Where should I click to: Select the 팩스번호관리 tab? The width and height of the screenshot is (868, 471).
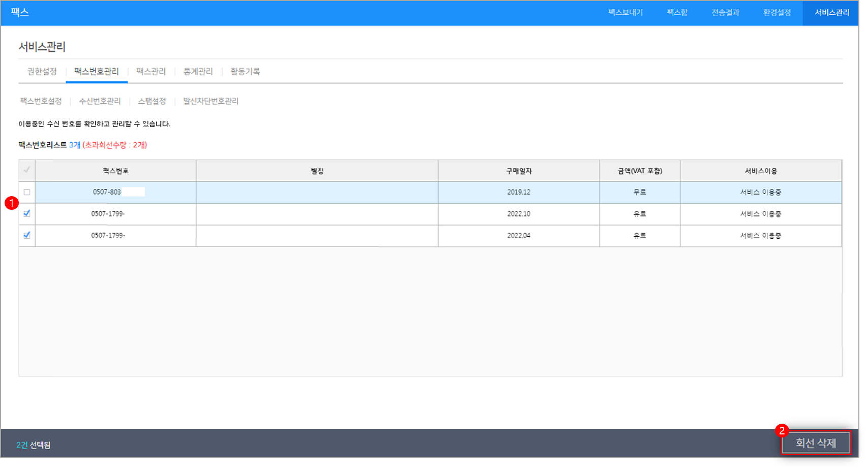97,72
